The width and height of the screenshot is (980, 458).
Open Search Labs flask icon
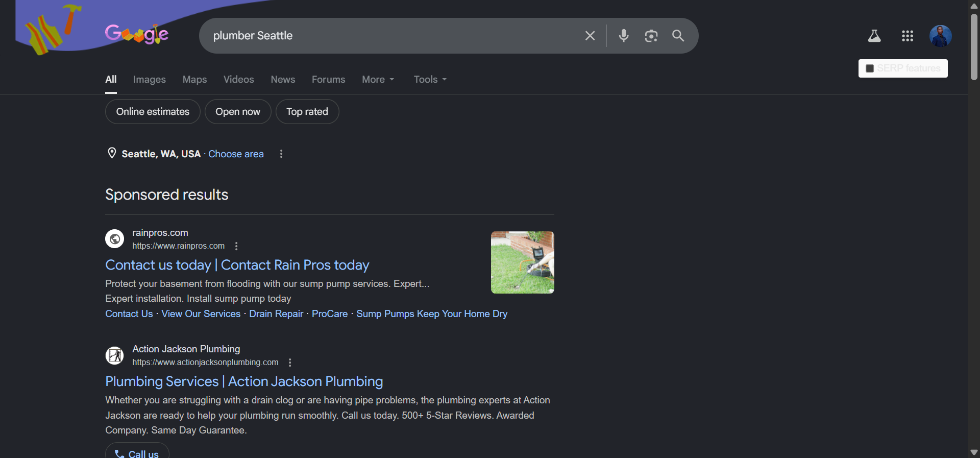pos(874,36)
